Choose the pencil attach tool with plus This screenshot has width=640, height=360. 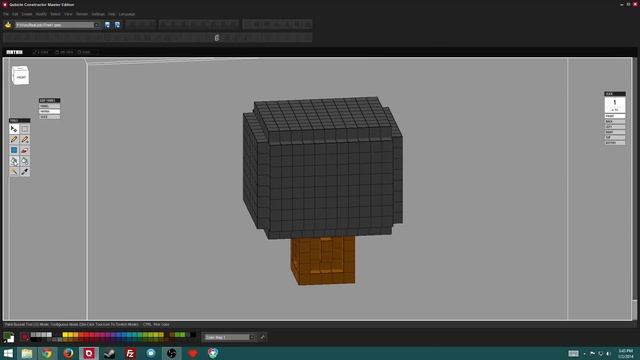[x=24, y=140]
